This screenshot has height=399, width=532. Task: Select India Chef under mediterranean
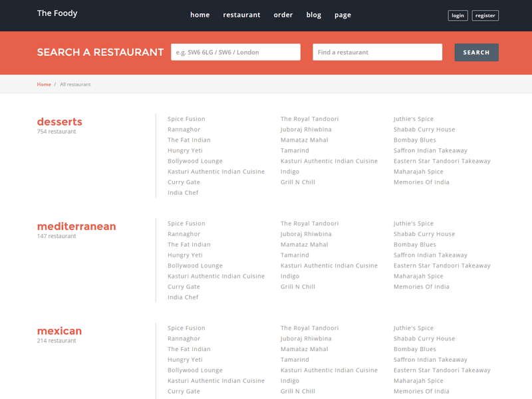[183, 297]
